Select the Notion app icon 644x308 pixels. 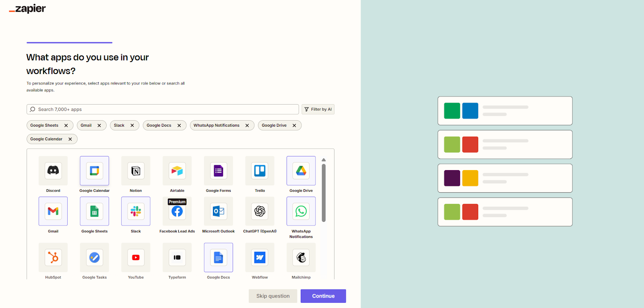pyautogui.click(x=136, y=170)
